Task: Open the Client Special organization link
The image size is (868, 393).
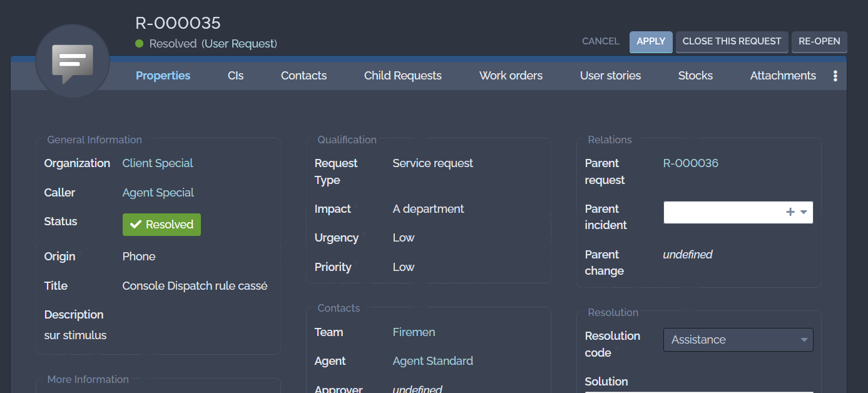Action: (158, 163)
